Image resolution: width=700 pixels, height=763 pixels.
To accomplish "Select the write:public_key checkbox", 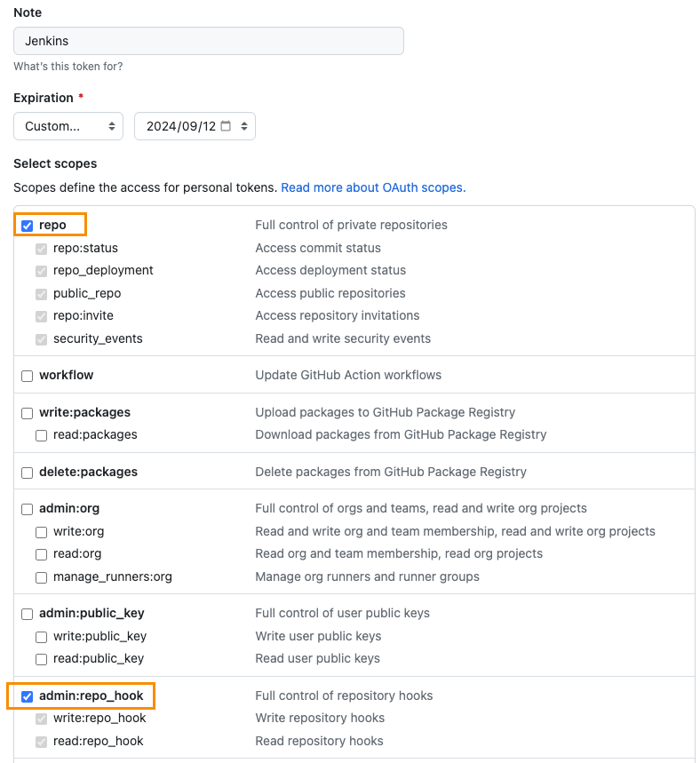I will point(41,637).
